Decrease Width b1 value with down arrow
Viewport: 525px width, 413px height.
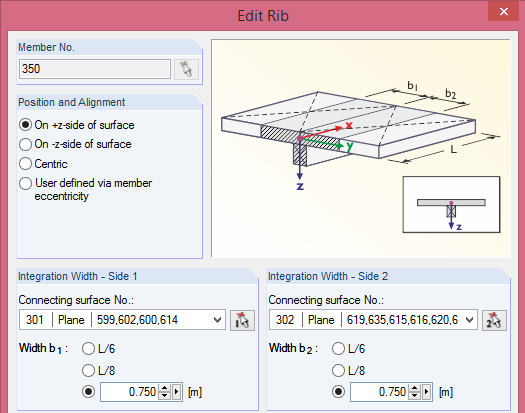(x=164, y=396)
